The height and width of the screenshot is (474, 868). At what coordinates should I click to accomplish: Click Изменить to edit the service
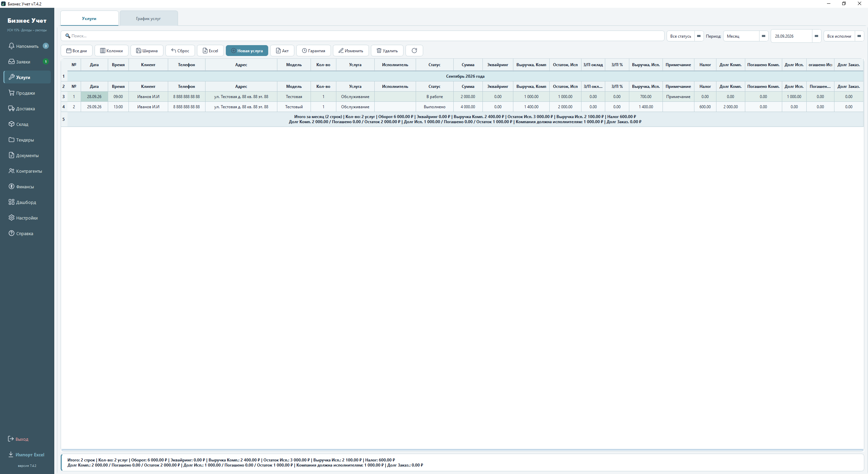click(351, 51)
